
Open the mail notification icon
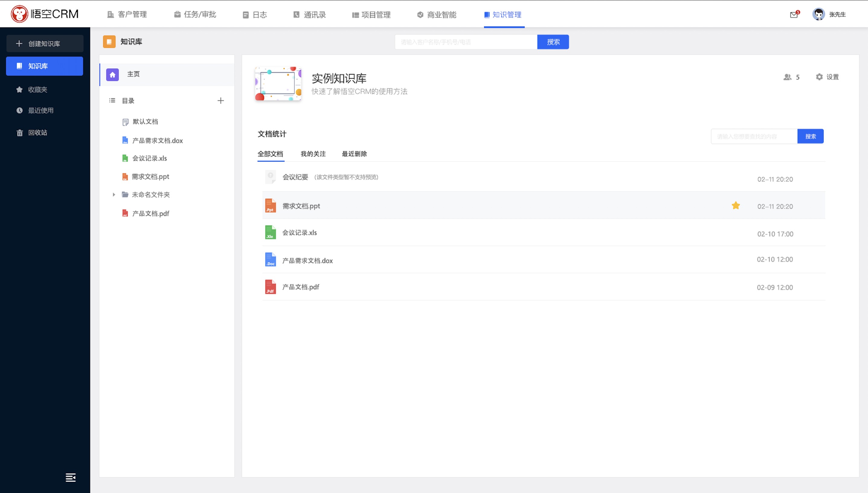click(794, 14)
